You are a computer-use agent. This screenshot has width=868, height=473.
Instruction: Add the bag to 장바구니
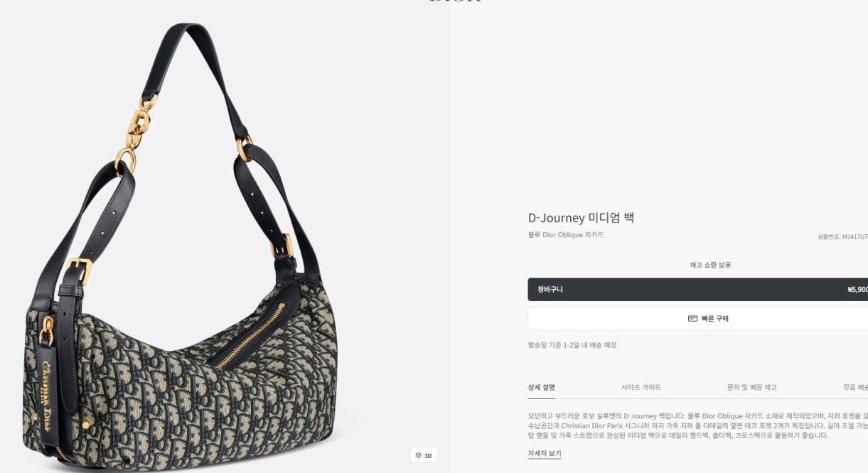pos(697,289)
